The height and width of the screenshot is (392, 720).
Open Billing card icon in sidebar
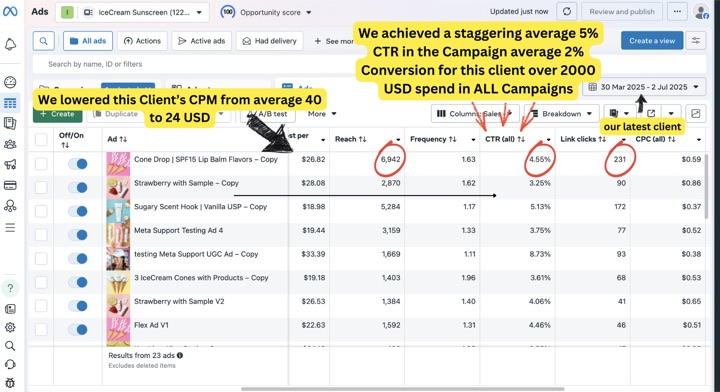(10, 185)
